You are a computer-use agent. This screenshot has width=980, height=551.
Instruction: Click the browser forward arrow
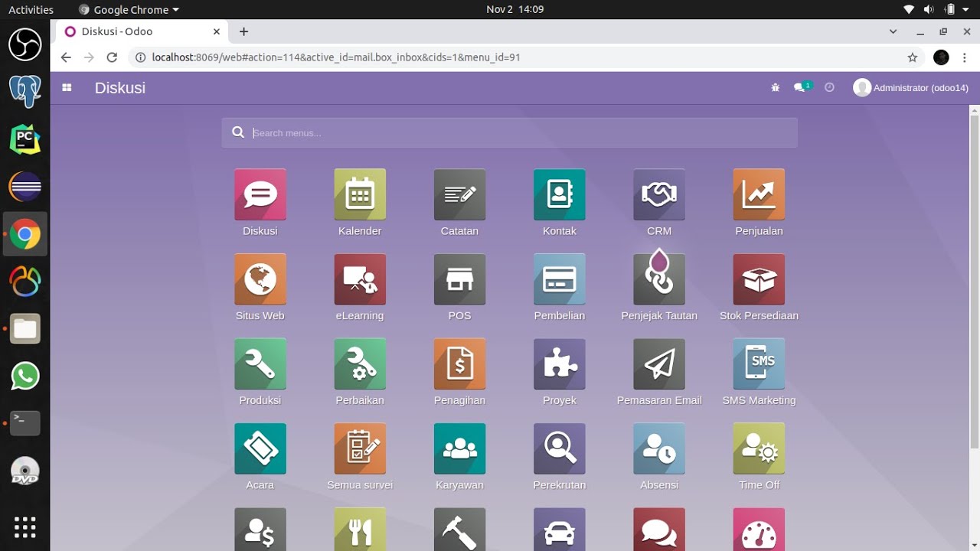(x=89, y=57)
